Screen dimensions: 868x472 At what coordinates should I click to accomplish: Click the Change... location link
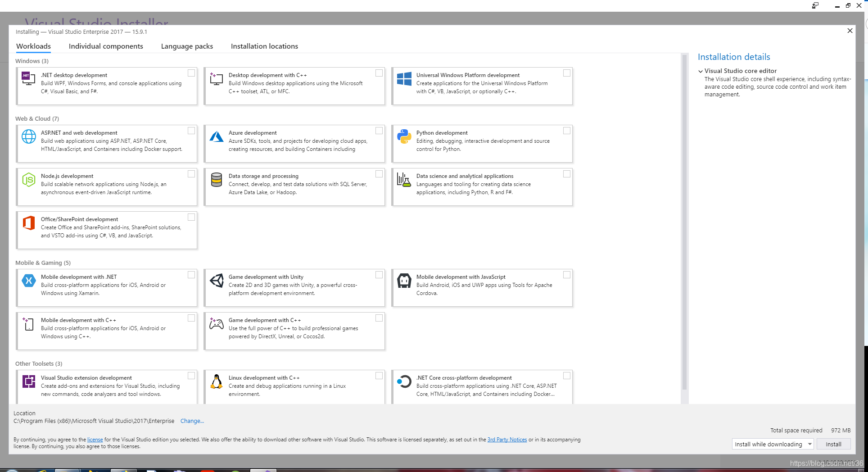click(x=192, y=421)
